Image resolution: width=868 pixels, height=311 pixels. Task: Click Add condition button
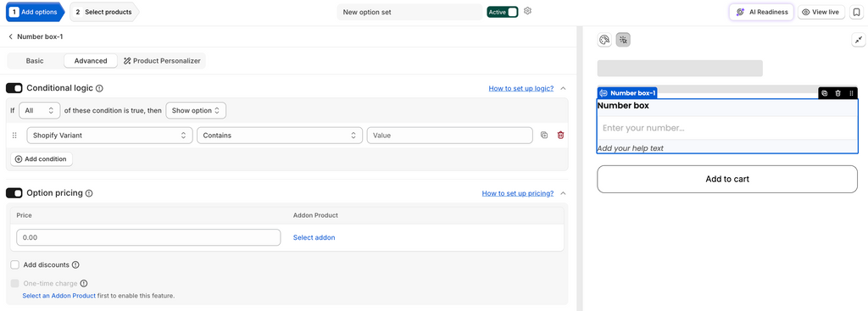coord(42,159)
